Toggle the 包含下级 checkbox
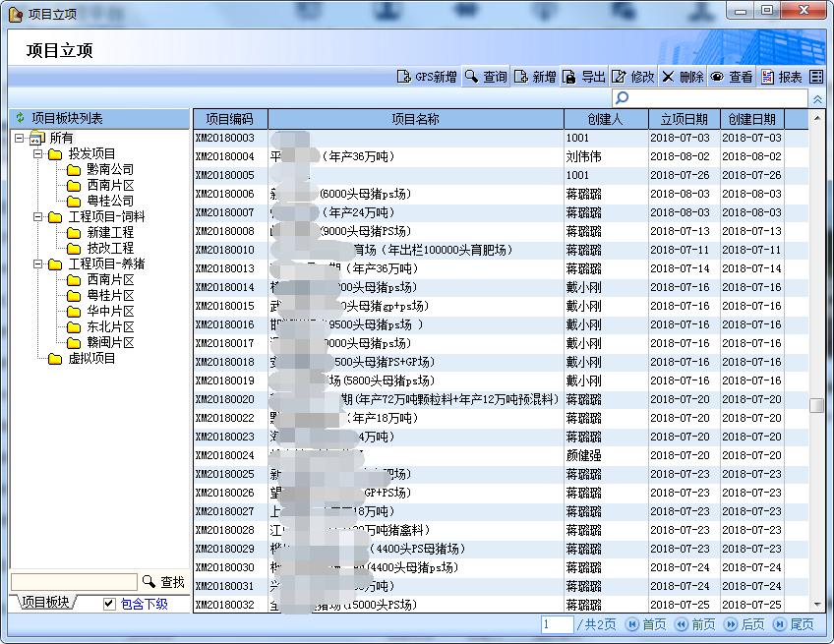 pyautogui.click(x=109, y=604)
